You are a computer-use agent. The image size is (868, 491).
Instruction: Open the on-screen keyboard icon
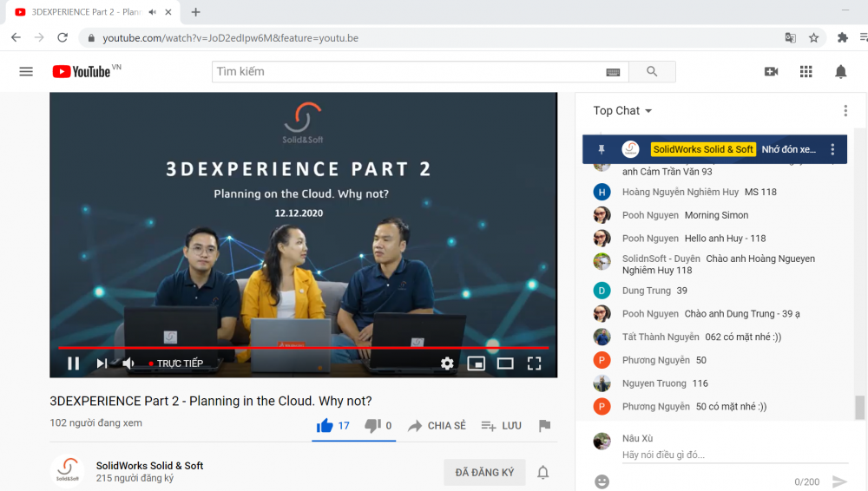(613, 72)
